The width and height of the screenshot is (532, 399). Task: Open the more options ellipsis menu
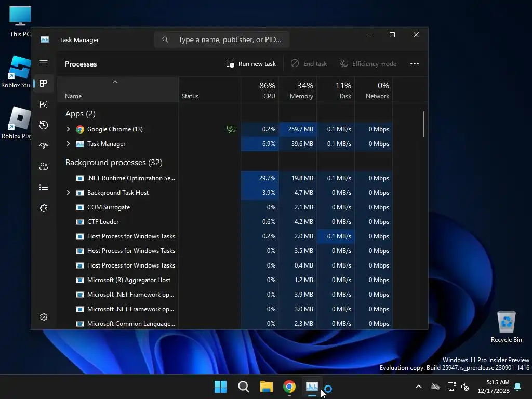coord(414,64)
